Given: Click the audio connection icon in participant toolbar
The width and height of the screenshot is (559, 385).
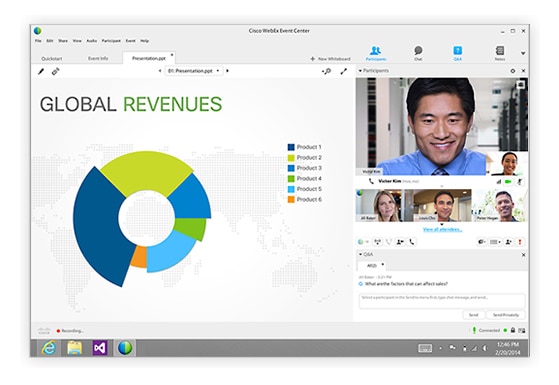Looking at the screenshot, I should (x=377, y=242).
